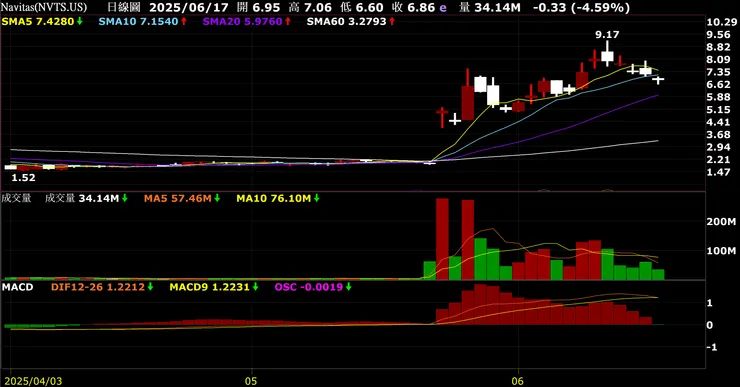This screenshot has height=387, width=740.
Task: Click the 成交量 34.14M volume reading
Action: click(x=82, y=198)
